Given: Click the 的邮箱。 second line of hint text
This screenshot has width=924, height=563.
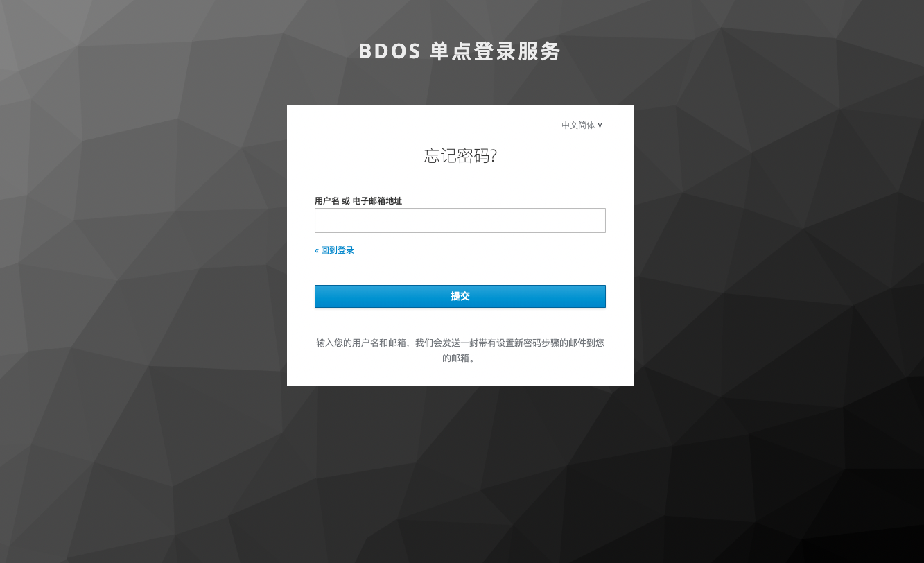Looking at the screenshot, I should pos(460,358).
